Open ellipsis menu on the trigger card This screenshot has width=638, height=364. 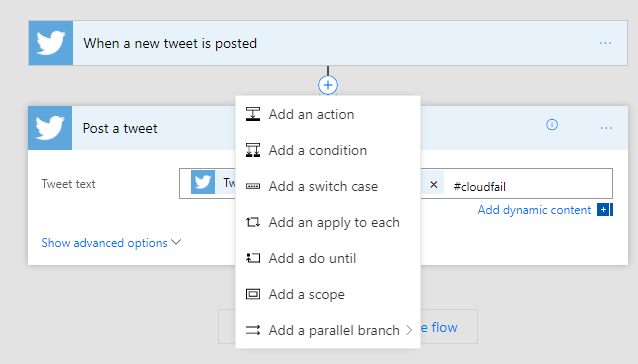point(605,43)
